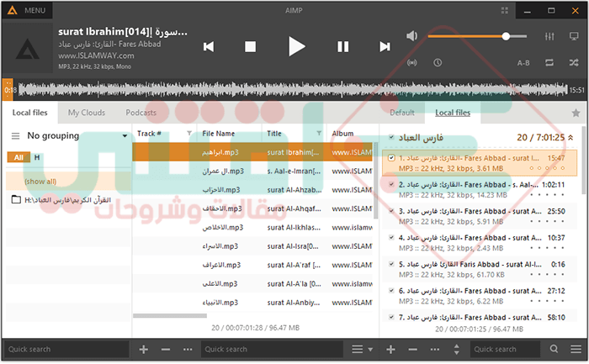Viewport: 589px width, 364px height.
Task: Select the surat Al-A'raf row
Action: point(252,265)
